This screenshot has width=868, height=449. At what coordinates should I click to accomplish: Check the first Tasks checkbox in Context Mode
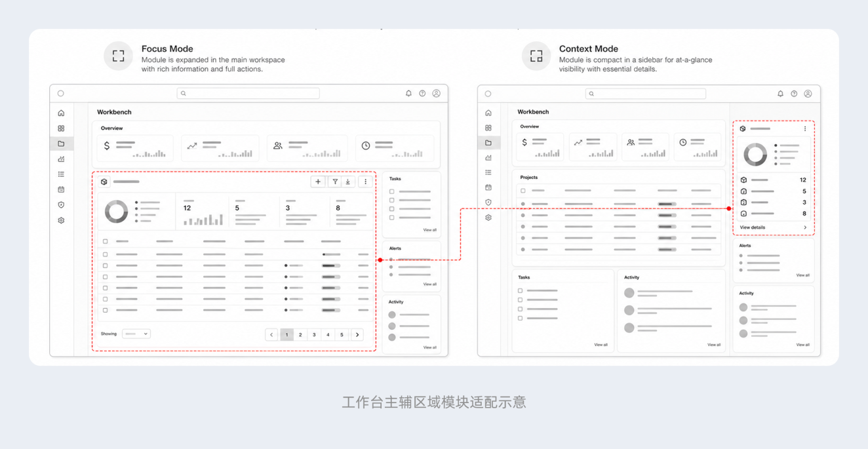[x=521, y=290]
